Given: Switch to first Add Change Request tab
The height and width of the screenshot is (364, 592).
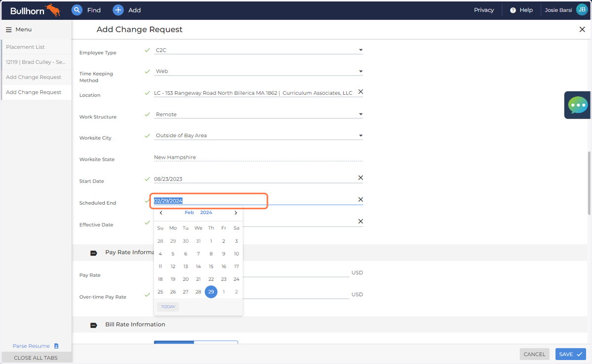Looking at the screenshot, I should click(36, 77).
